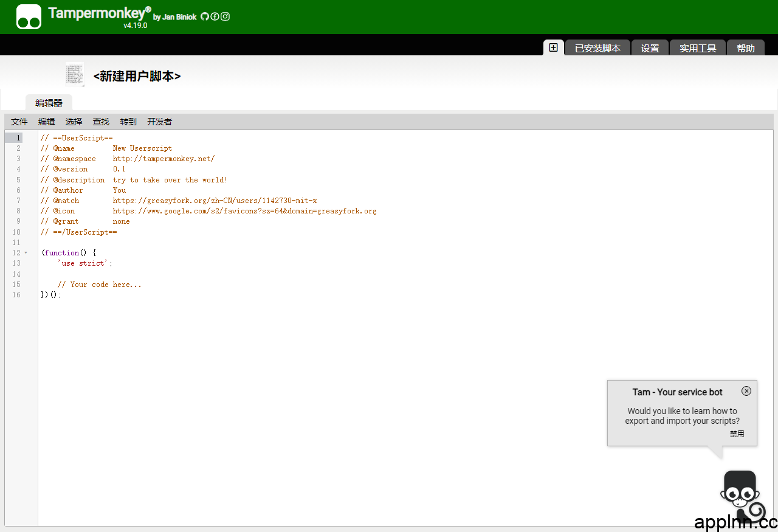Click the 'use strict'; code line
The image size is (778, 532).
[x=85, y=263]
